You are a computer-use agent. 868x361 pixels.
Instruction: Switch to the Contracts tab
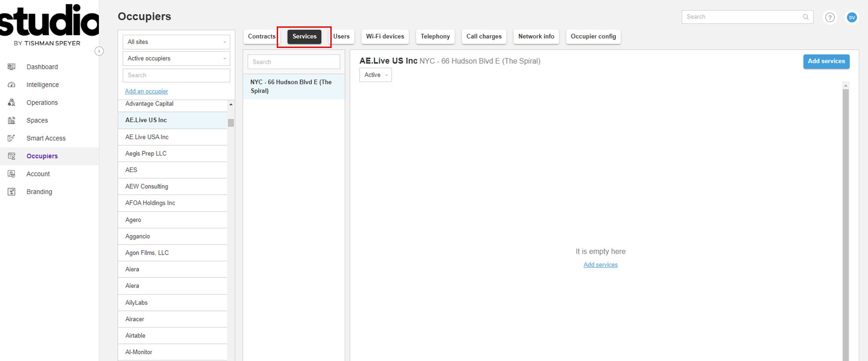pos(261,36)
